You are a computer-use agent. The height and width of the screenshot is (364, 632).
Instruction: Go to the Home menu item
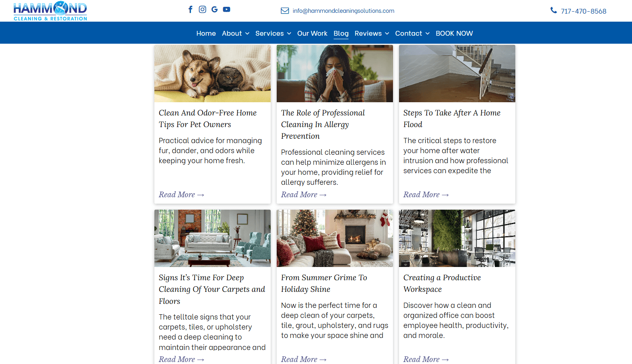tap(206, 33)
